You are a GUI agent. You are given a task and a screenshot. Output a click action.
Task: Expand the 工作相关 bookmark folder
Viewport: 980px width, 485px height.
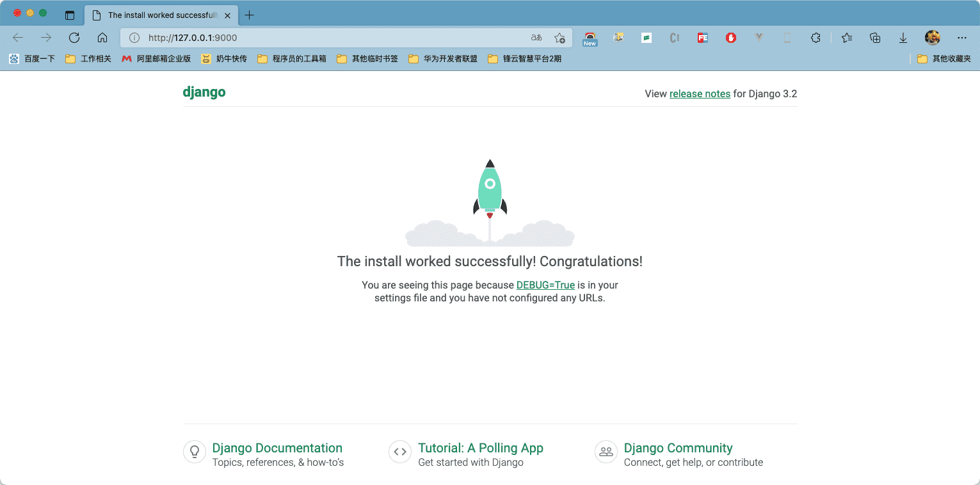(x=88, y=59)
